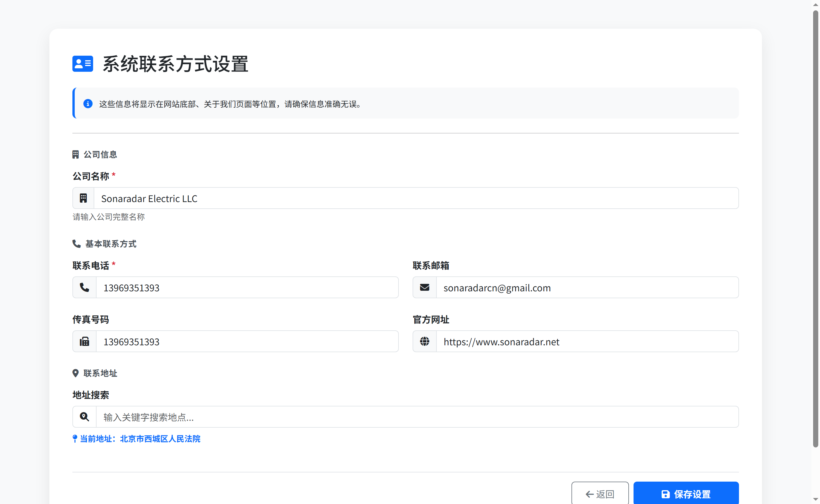The image size is (820, 504).
Task: Click the back arrow icon in the 返回 button
Action: click(x=589, y=494)
